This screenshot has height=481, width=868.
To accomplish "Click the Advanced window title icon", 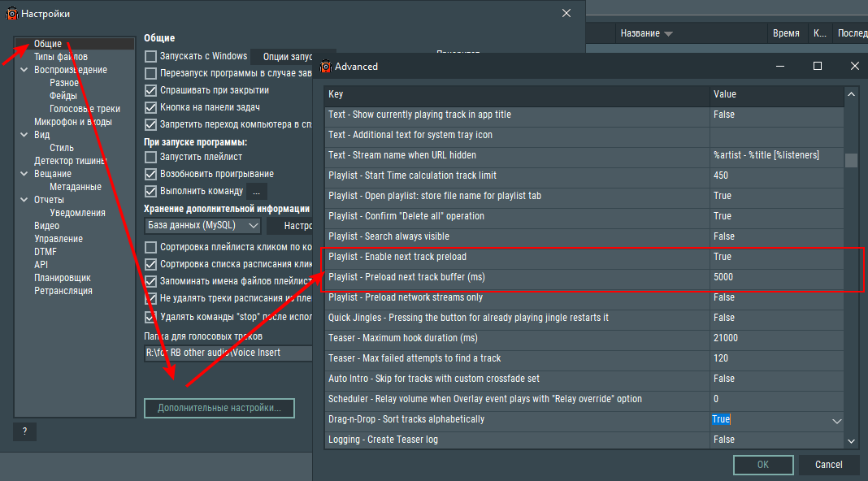I will [326, 67].
